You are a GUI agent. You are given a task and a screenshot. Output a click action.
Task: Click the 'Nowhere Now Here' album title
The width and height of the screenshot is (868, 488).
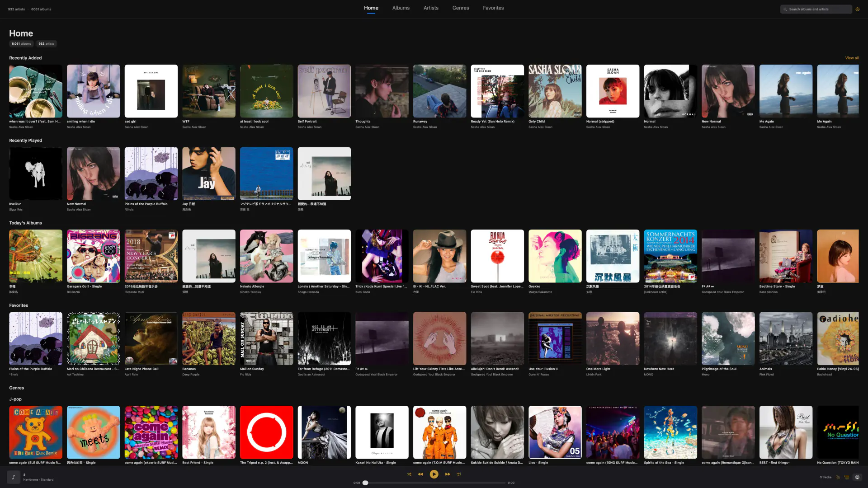(659, 369)
